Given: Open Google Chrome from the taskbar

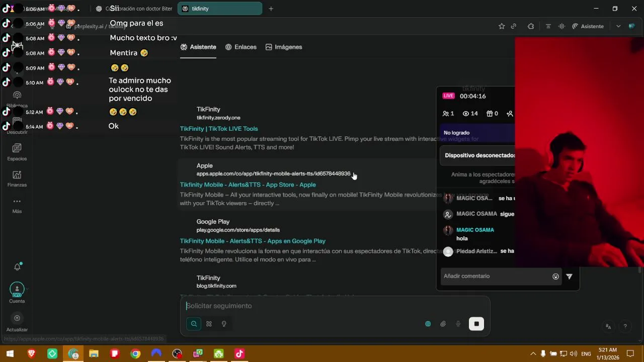Looking at the screenshot, I should click(x=135, y=354).
